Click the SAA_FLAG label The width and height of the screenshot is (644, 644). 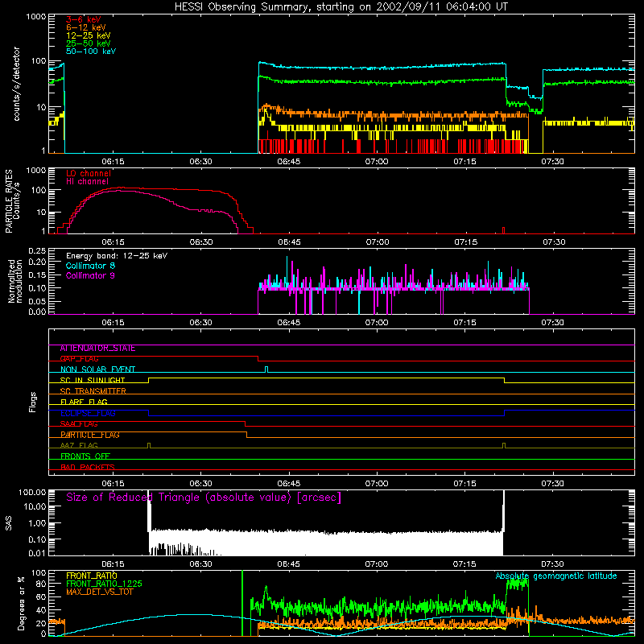(79, 424)
